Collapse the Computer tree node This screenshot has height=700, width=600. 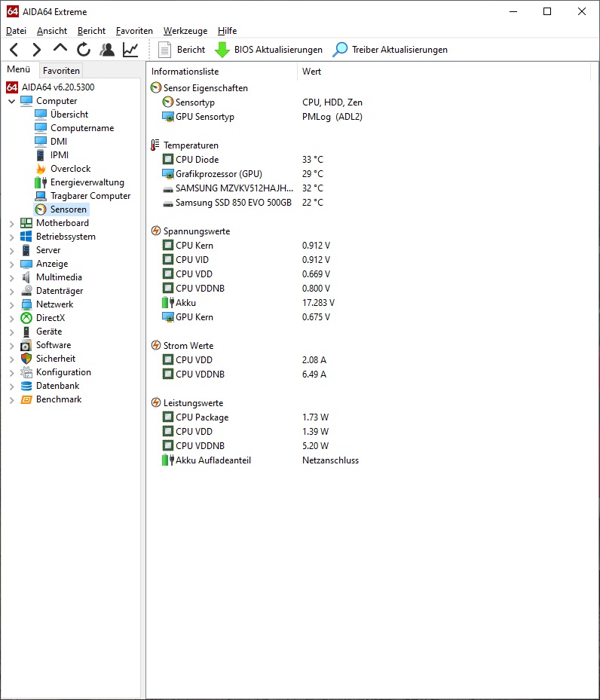pos(11,101)
